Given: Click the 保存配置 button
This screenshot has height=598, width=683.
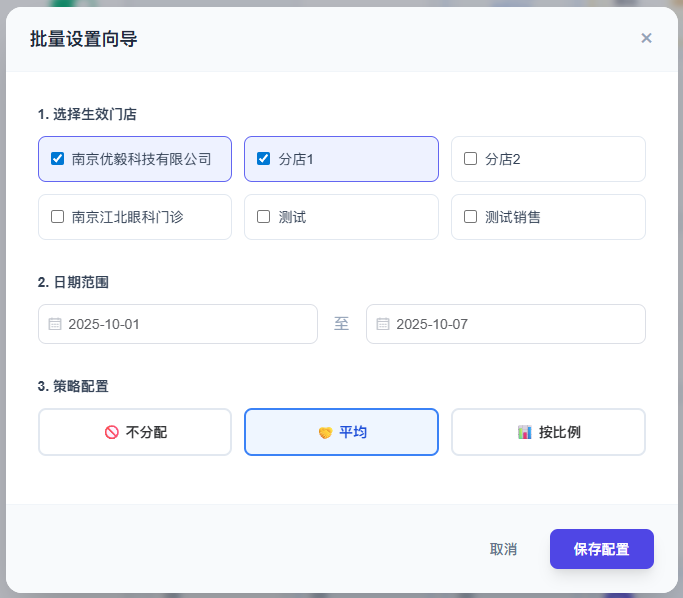Looking at the screenshot, I should coord(601,549).
